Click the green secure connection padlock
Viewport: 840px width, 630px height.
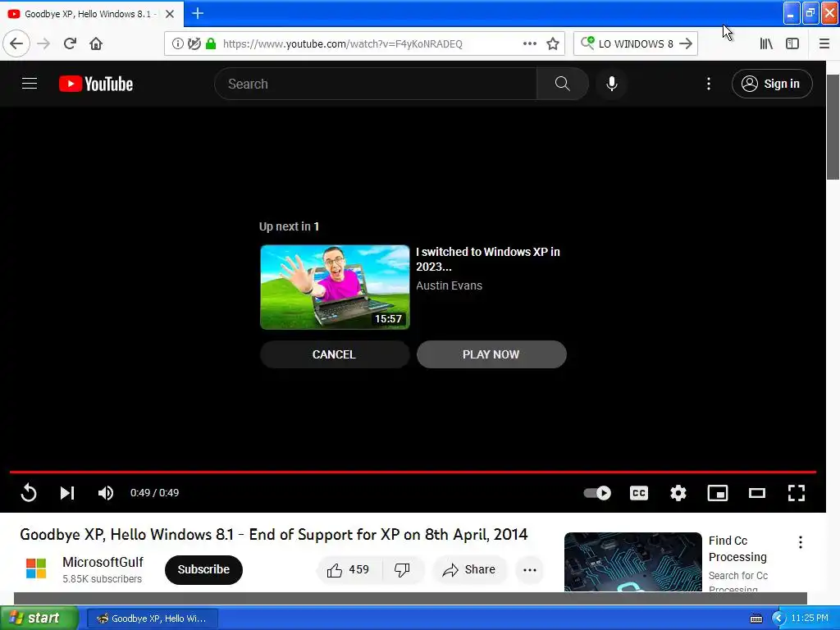coord(211,43)
